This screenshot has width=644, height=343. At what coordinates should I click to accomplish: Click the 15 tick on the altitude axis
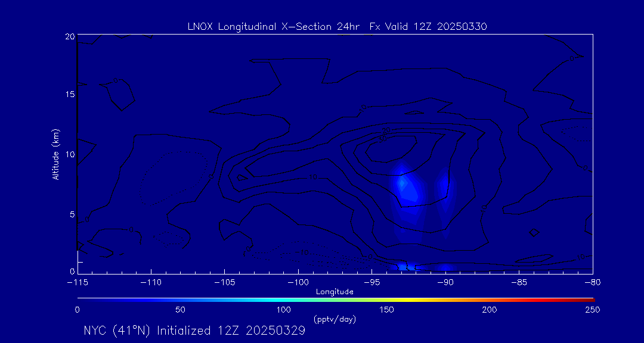pos(70,94)
